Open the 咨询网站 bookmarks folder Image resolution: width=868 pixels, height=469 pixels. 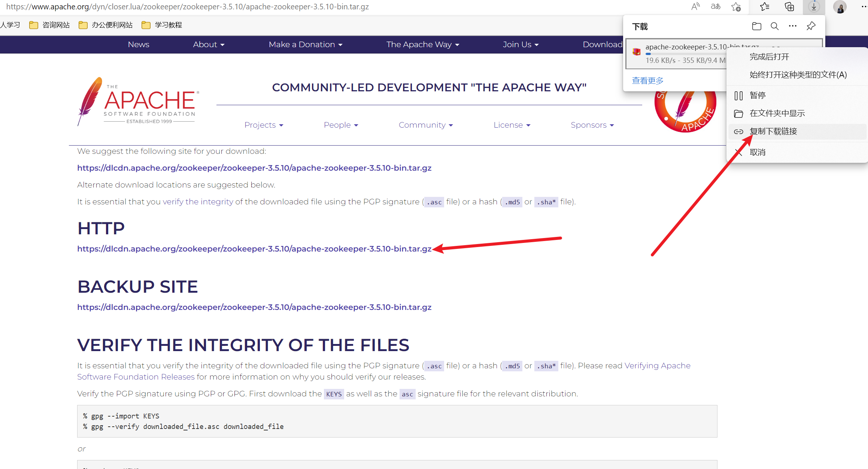point(49,25)
